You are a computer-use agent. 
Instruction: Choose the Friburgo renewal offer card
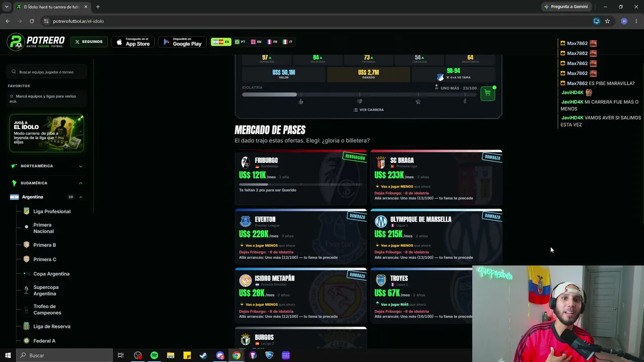tap(300, 176)
